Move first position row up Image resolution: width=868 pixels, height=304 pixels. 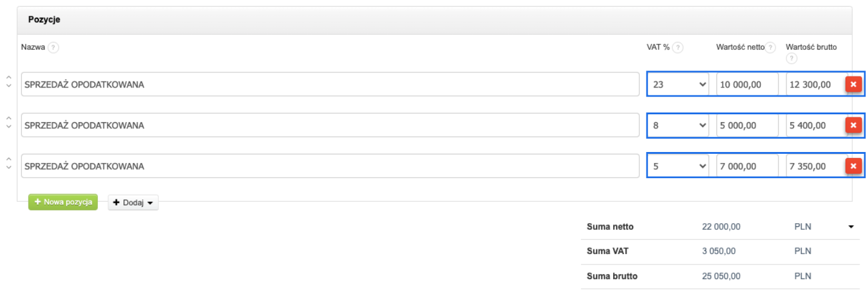(9, 78)
